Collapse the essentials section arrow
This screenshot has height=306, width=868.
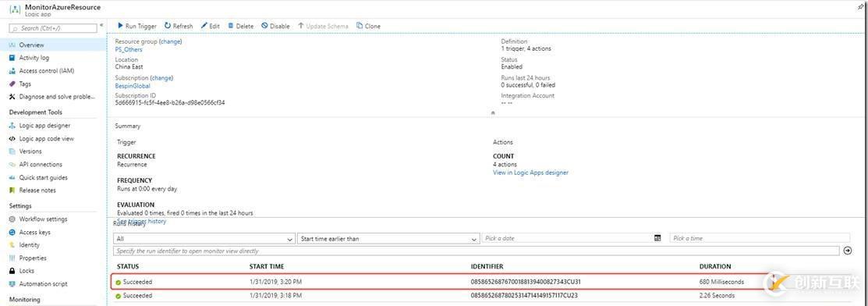tap(493, 112)
